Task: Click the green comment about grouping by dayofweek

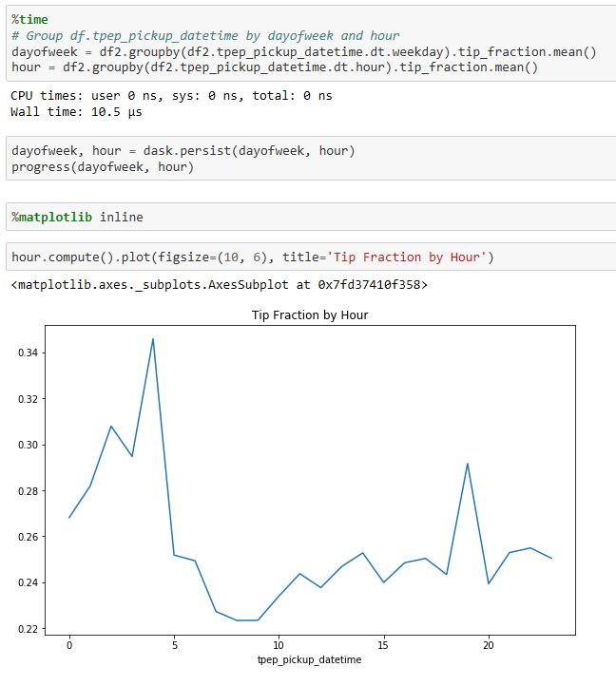Action: point(204,35)
